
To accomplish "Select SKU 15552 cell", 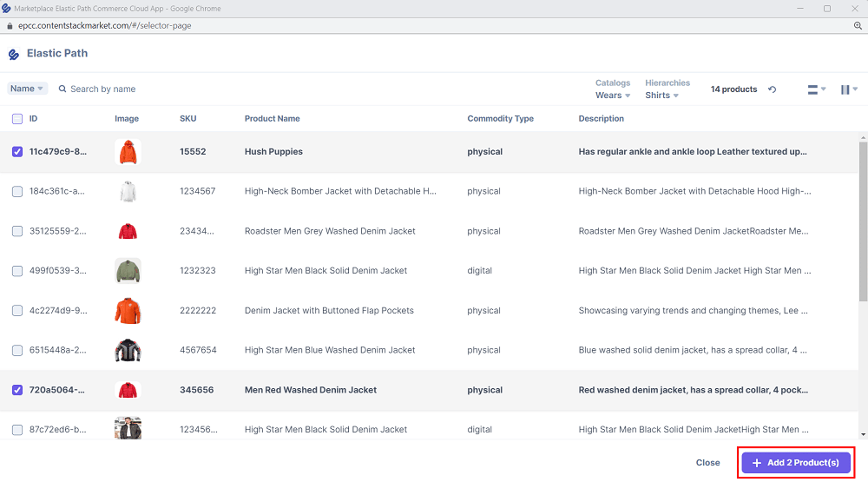I will (x=193, y=152).
